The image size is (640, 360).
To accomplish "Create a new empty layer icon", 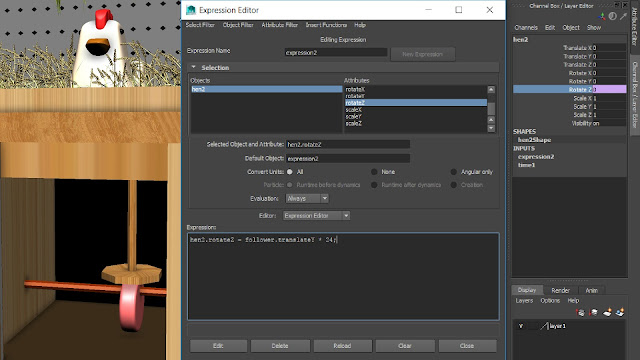I will point(607,313).
